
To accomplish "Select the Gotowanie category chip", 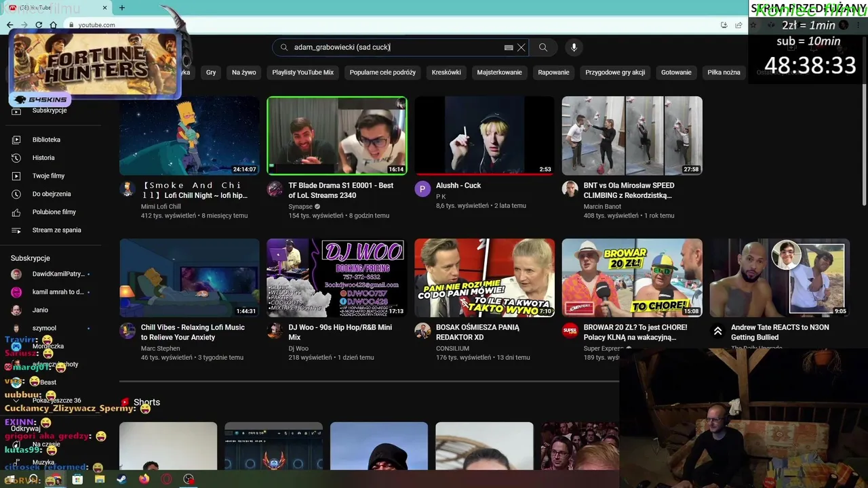I will point(676,73).
